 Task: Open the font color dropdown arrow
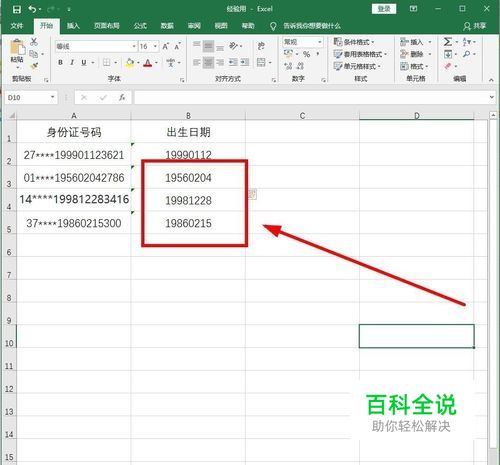[x=156, y=63]
